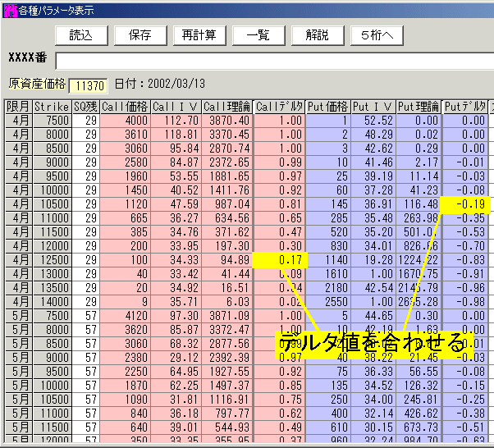Select April Strike 8000 cell

click(52, 135)
